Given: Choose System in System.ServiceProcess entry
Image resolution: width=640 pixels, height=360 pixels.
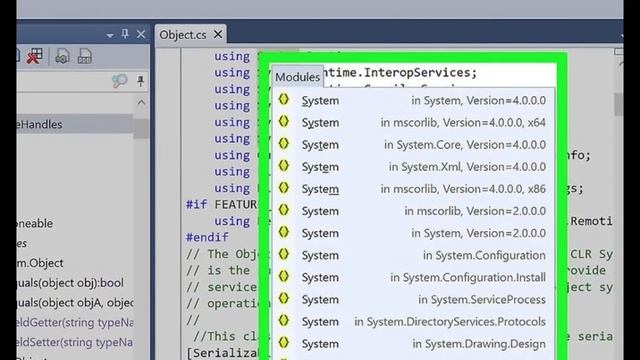Looking at the screenshot, I should tap(412, 299).
